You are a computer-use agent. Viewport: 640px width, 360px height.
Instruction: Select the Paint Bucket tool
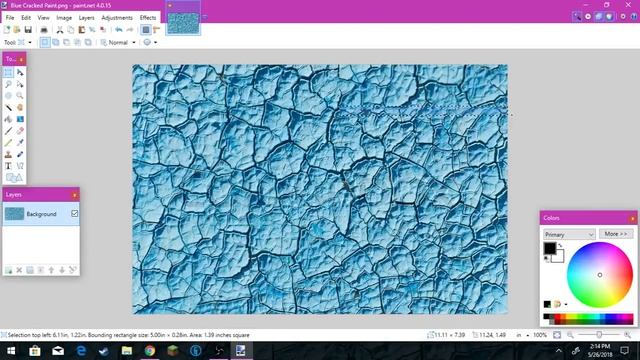coord(8,120)
